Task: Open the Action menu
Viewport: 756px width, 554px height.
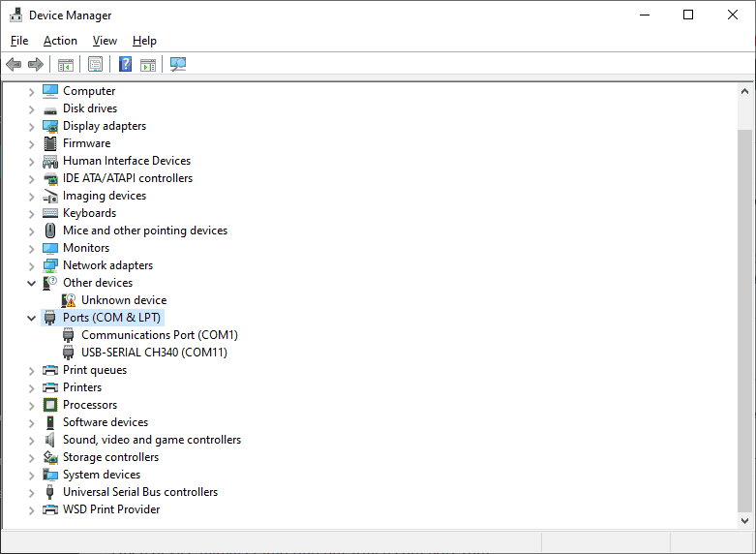Action: (60, 41)
